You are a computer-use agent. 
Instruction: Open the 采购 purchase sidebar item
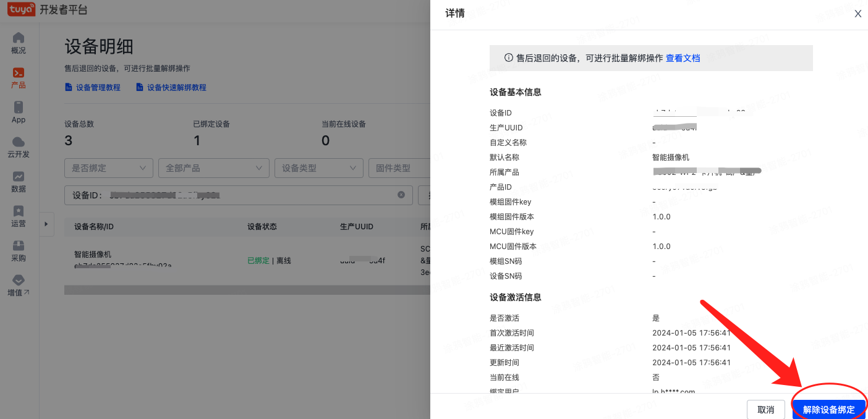click(x=19, y=251)
